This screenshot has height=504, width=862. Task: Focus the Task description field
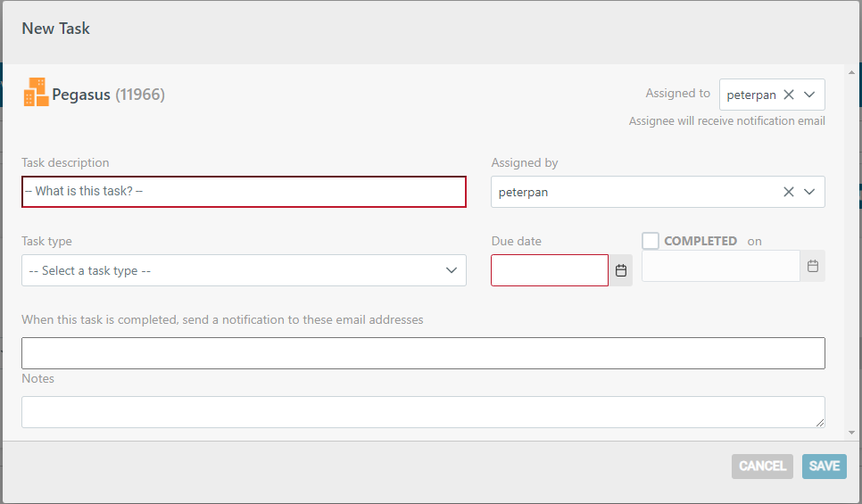(x=245, y=192)
